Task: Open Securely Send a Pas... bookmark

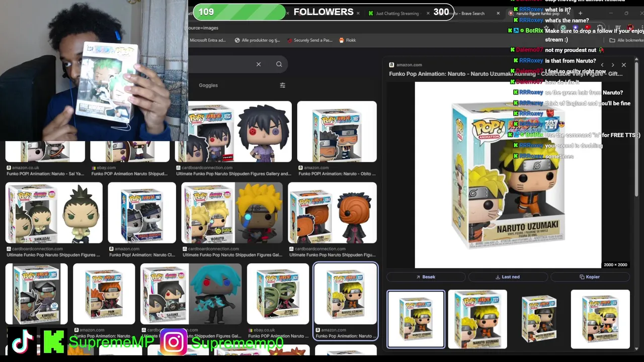Action: coord(309,40)
